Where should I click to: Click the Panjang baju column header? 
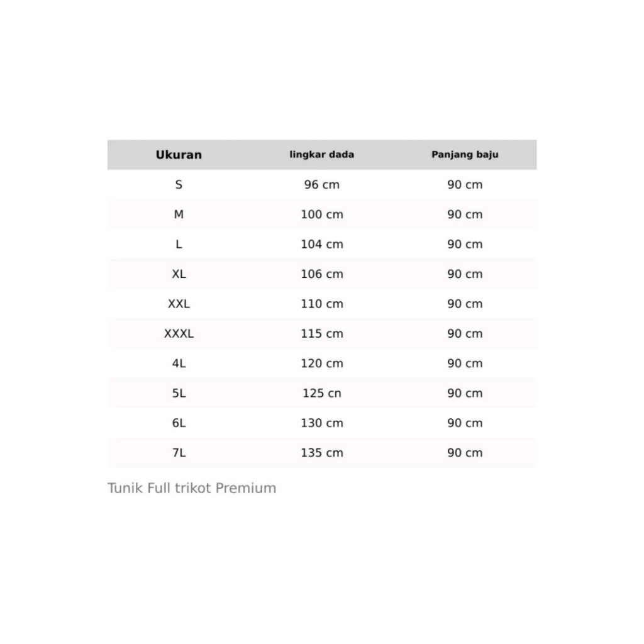coord(465,155)
